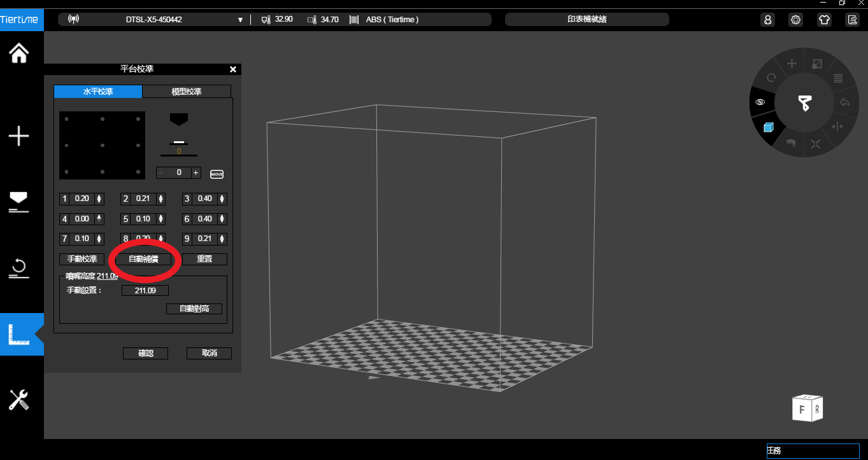Image resolution: width=868 pixels, height=460 pixels.
Task: Click the settings gear icon in top bar
Action: point(795,20)
